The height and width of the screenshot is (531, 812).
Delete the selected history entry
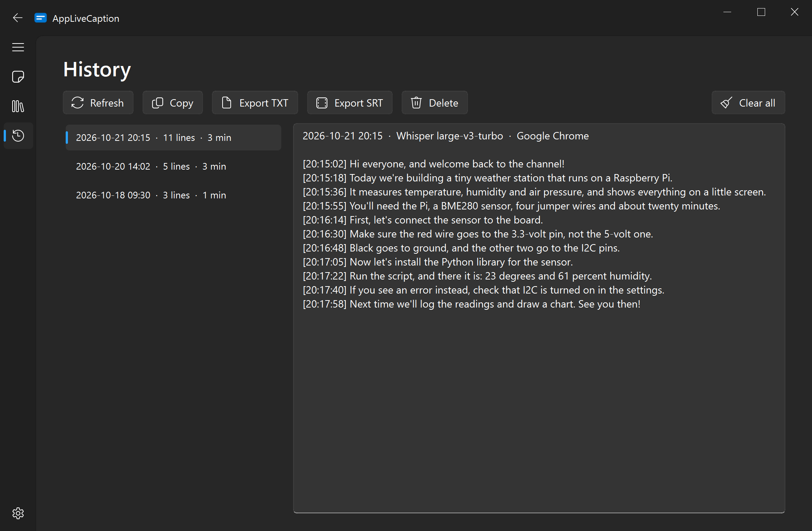[x=434, y=103]
